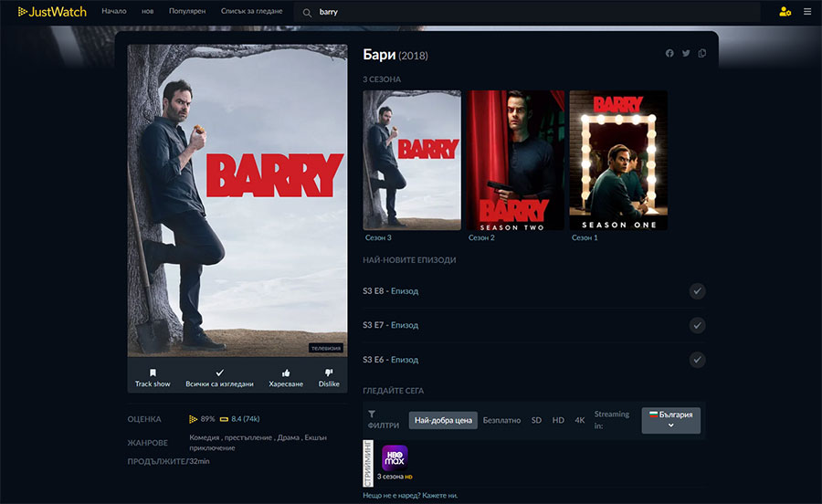822x504 pixels.
Task: Go to Списък за гледане
Action: tap(253, 12)
